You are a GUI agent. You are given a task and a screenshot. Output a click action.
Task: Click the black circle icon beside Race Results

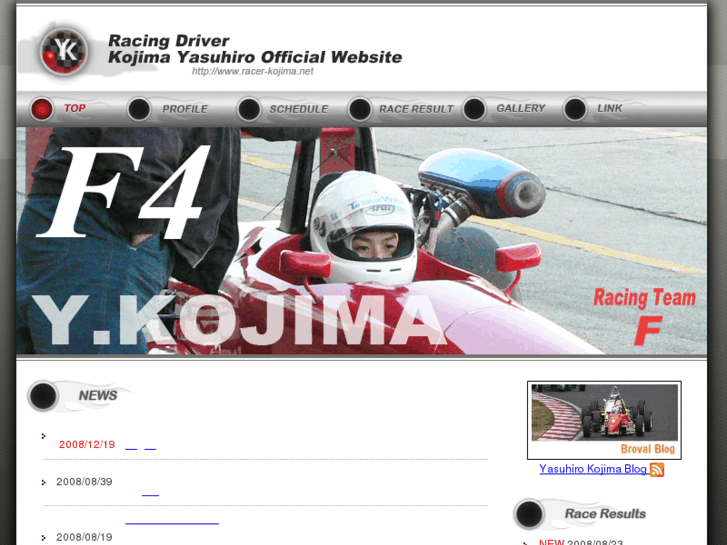529,514
